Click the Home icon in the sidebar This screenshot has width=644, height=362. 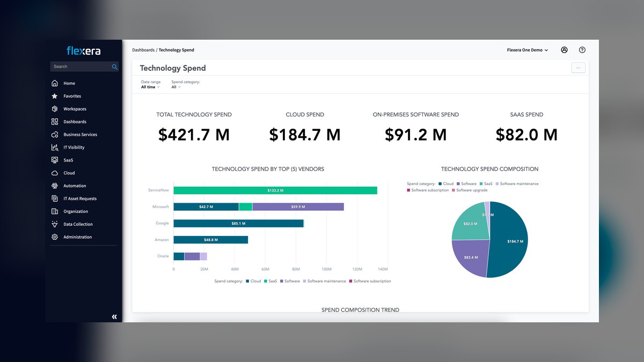pyautogui.click(x=55, y=83)
